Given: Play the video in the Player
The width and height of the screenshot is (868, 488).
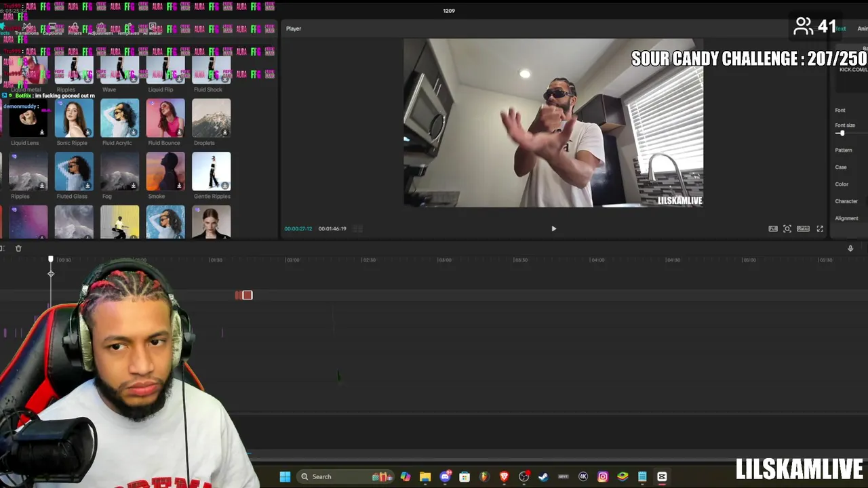Looking at the screenshot, I should (553, 229).
